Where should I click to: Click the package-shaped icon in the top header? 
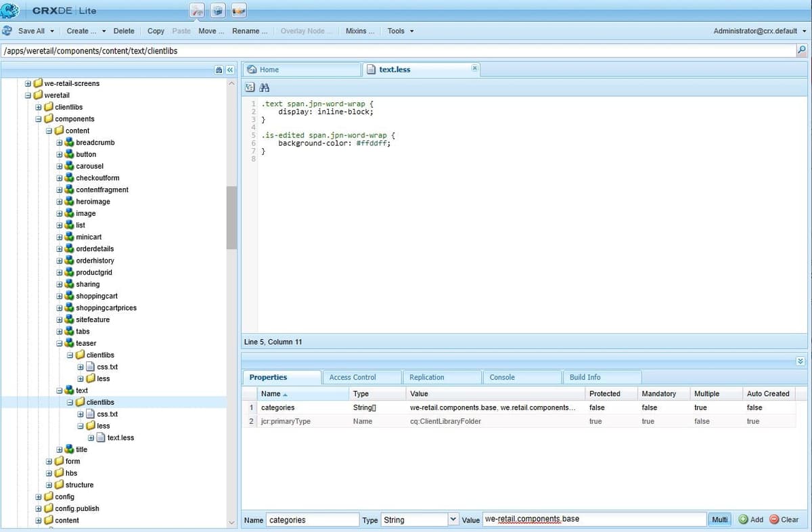pos(217,10)
